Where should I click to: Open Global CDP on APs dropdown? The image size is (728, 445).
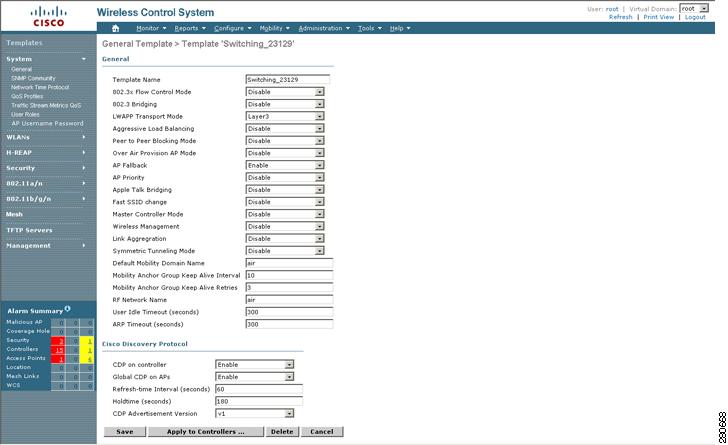pyautogui.click(x=254, y=377)
